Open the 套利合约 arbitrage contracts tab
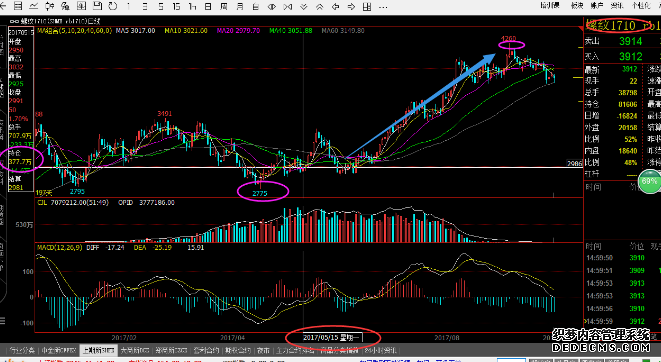The image size is (661, 362). (x=206, y=350)
